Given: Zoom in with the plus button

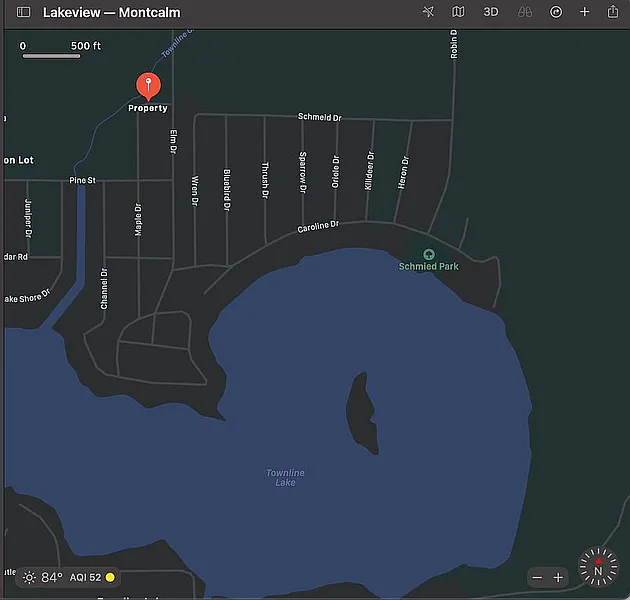Looking at the screenshot, I should coord(559,577).
